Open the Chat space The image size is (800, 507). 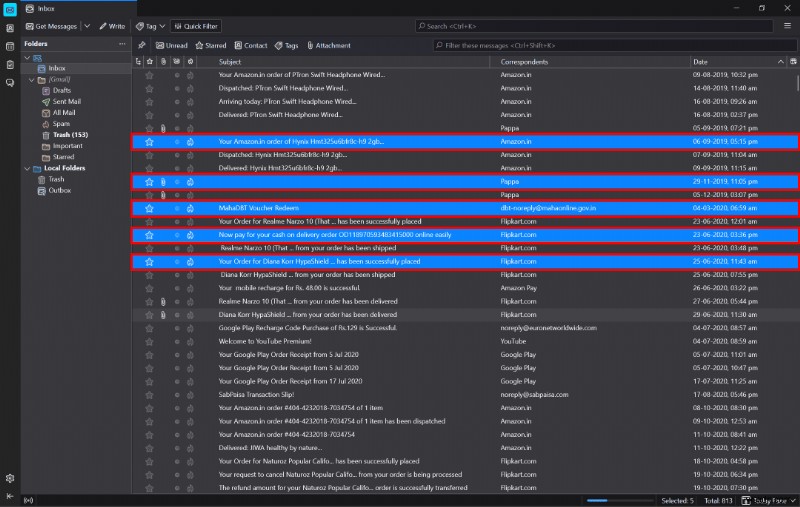10,83
